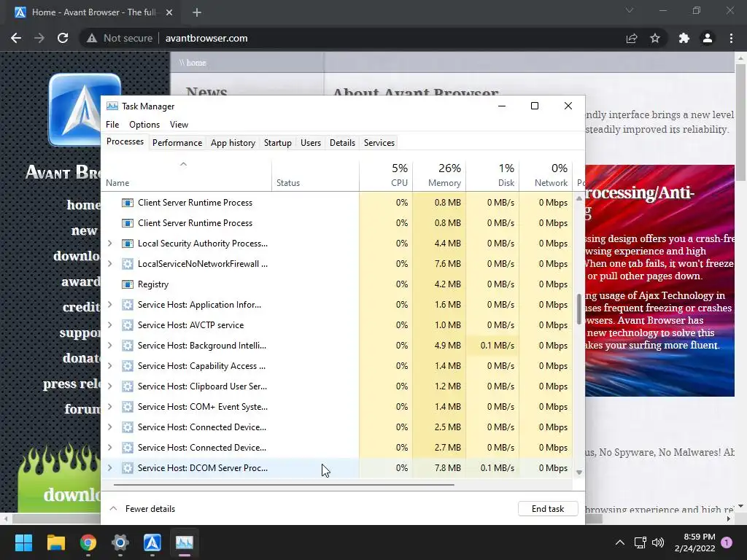Switch to the Services tab
Viewport: 747px width, 560px height.
(x=379, y=143)
